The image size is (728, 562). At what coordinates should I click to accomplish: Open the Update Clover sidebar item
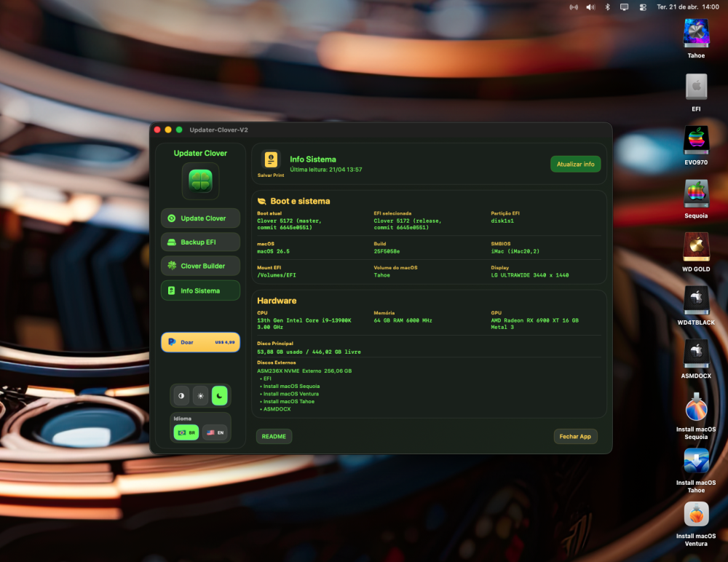pyautogui.click(x=201, y=218)
